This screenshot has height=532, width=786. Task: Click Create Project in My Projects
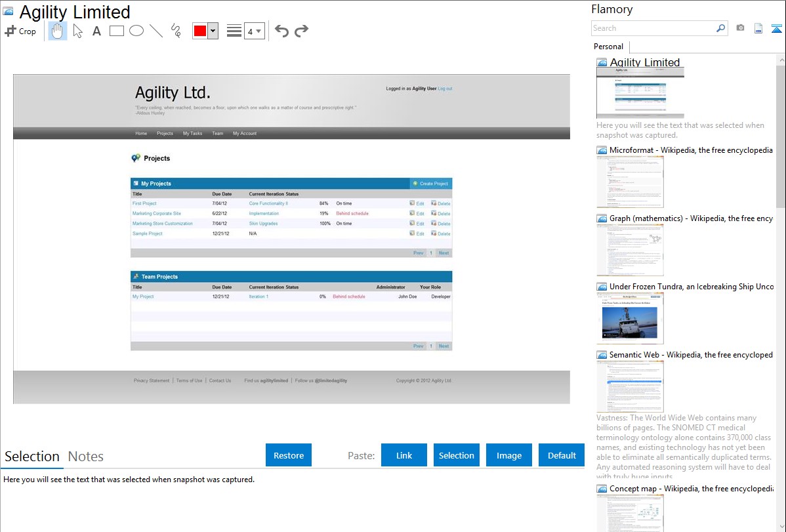tap(430, 184)
